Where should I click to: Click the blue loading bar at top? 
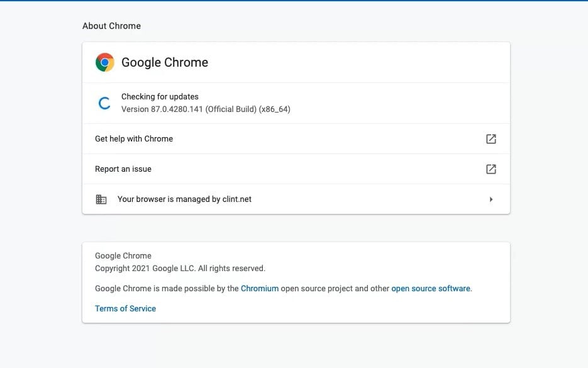click(x=294, y=1)
